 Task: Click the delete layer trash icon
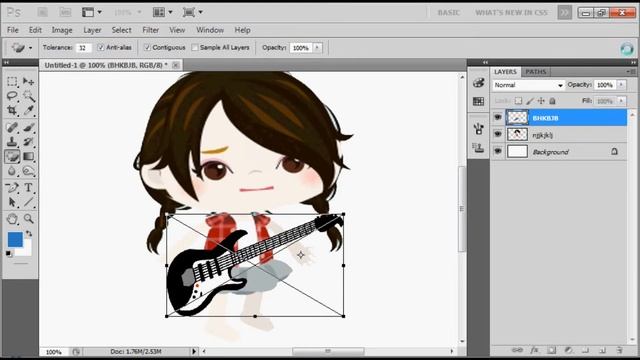click(x=620, y=350)
